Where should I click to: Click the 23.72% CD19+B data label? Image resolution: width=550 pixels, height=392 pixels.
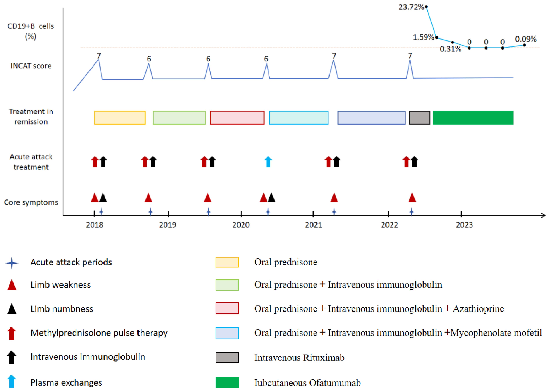click(x=411, y=7)
